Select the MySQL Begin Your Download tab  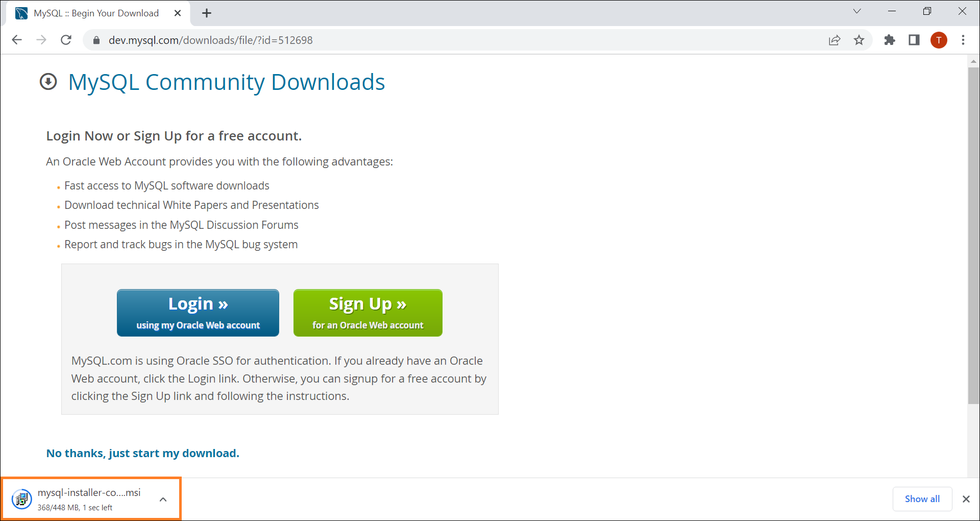pos(97,13)
